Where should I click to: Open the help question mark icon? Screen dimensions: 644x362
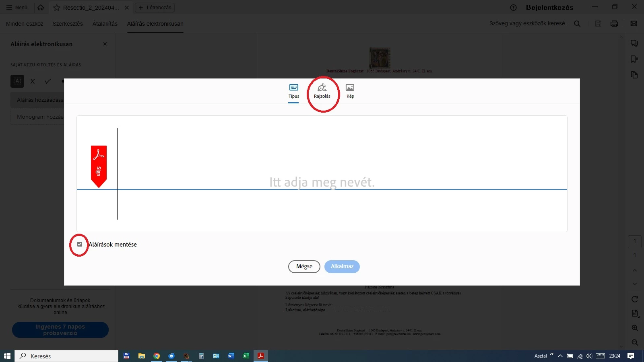coord(513,8)
